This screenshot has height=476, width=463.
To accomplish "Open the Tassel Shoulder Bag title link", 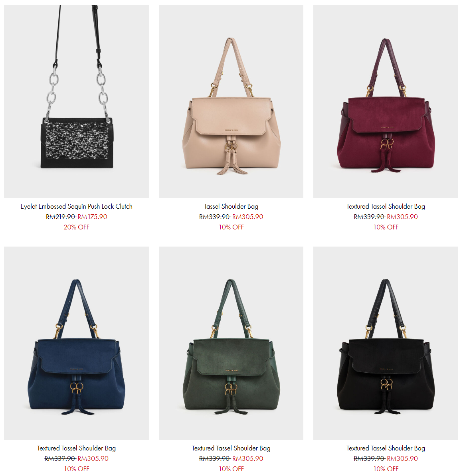I will [231, 206].
